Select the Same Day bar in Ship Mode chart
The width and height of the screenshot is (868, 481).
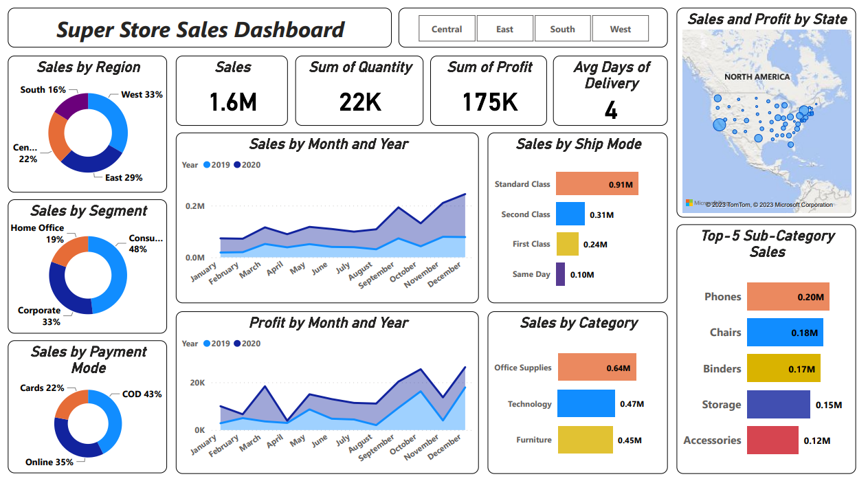560,274
